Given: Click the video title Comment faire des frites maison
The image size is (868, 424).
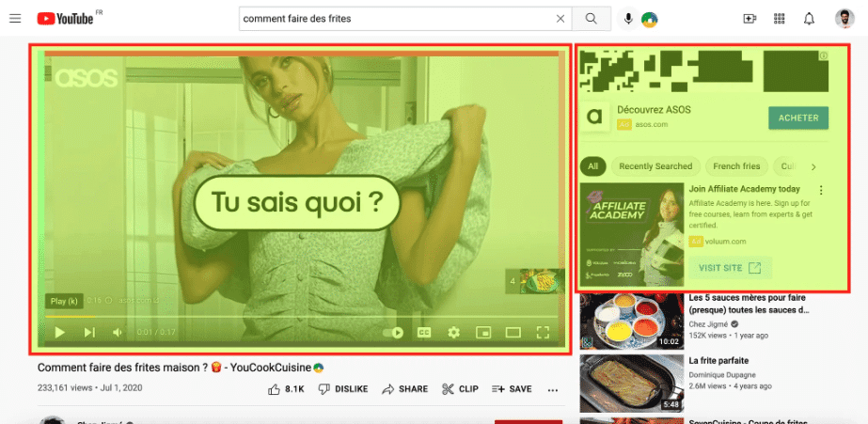Looking at the screenshot, I should (x=181, y=367).
